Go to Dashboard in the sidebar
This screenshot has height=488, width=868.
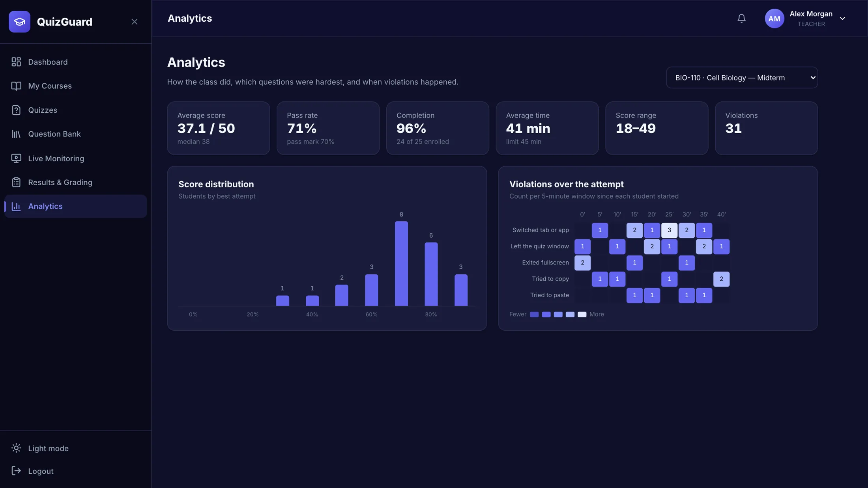(x=75, y=62)
